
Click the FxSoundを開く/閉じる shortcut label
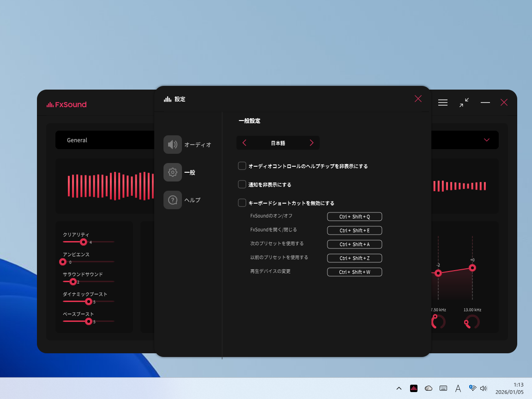pos(273,230)
